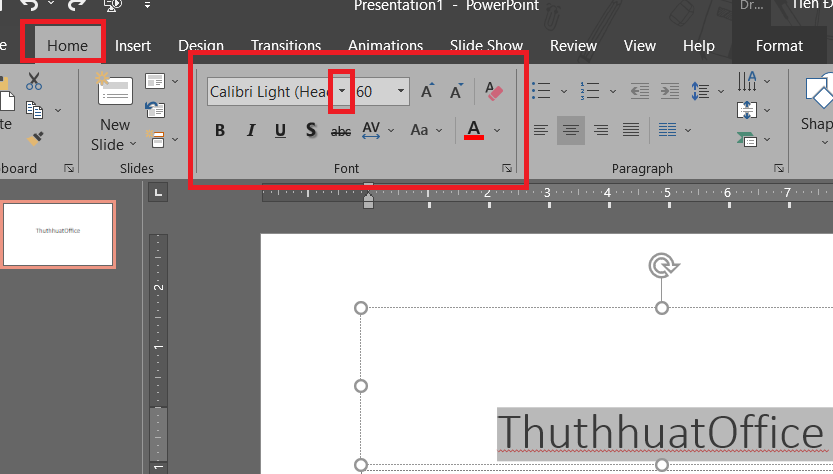Toggle Bold formatting
The image size is (833, 474).
(219, 130)
